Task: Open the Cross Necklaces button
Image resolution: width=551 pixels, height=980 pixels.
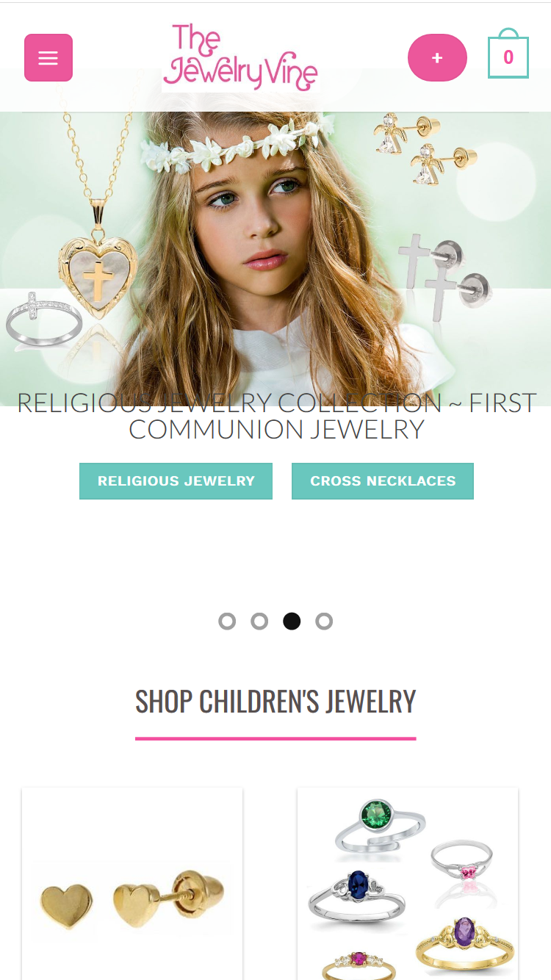Action: [383, 481]
